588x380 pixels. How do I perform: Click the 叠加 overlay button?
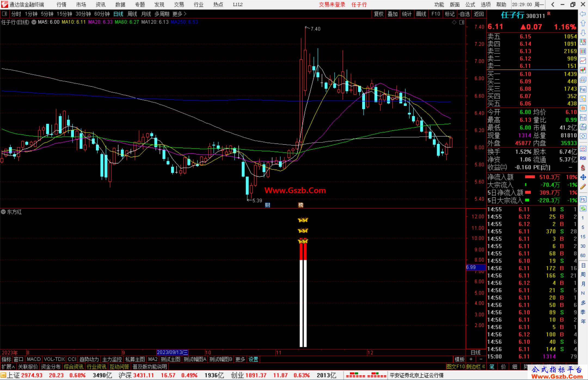point(393,14)
